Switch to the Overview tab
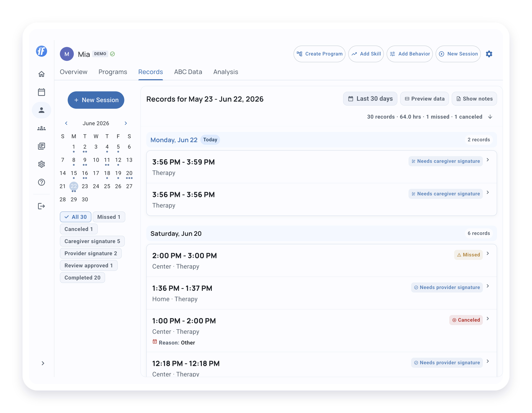532x413 pixels. coord(73,72)
